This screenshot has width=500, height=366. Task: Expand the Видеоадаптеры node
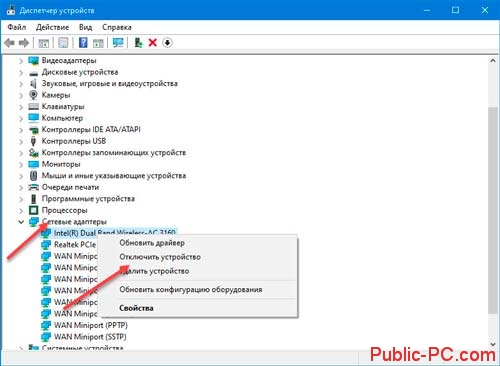click(x=21, y=61)
